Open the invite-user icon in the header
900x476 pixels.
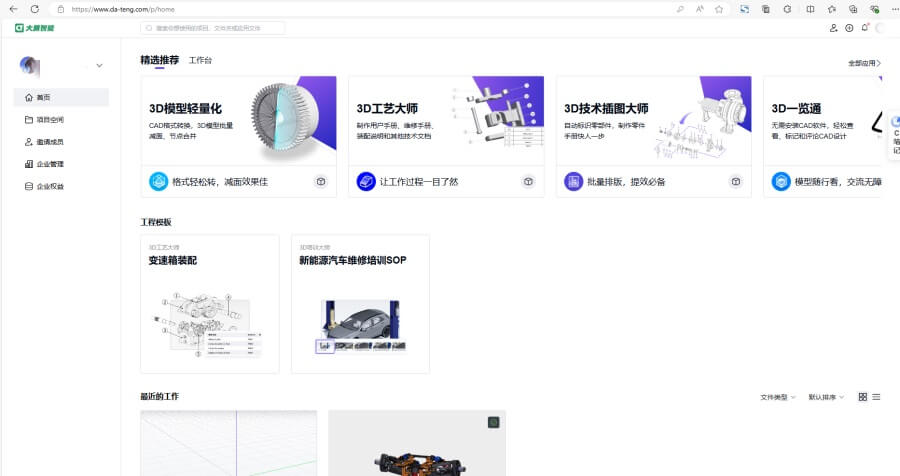833,28
